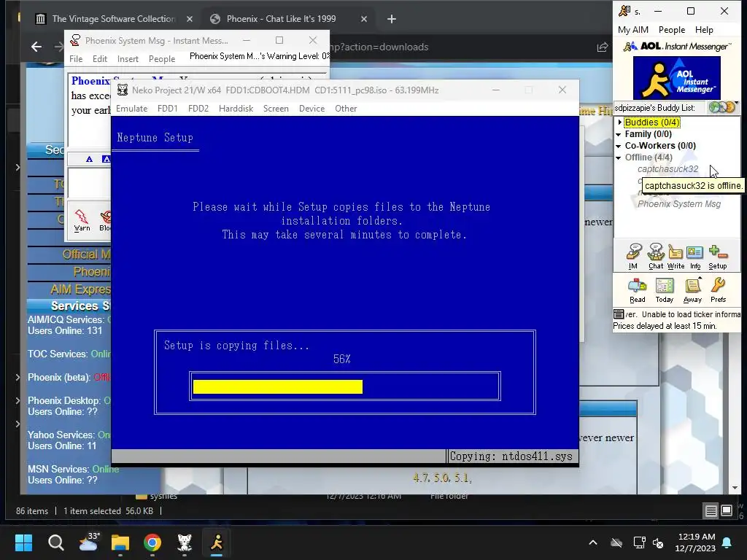Open the Device menu

(311, 109)
